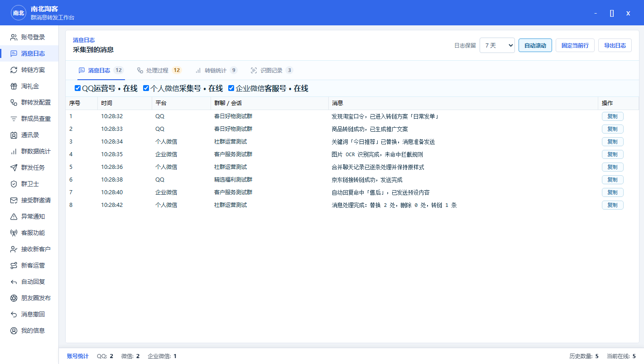Image resolution: width=644 pixels, height=364 pixels.
Task: Click the 客服功能 broadcast icon
Action: click(14, 233)
